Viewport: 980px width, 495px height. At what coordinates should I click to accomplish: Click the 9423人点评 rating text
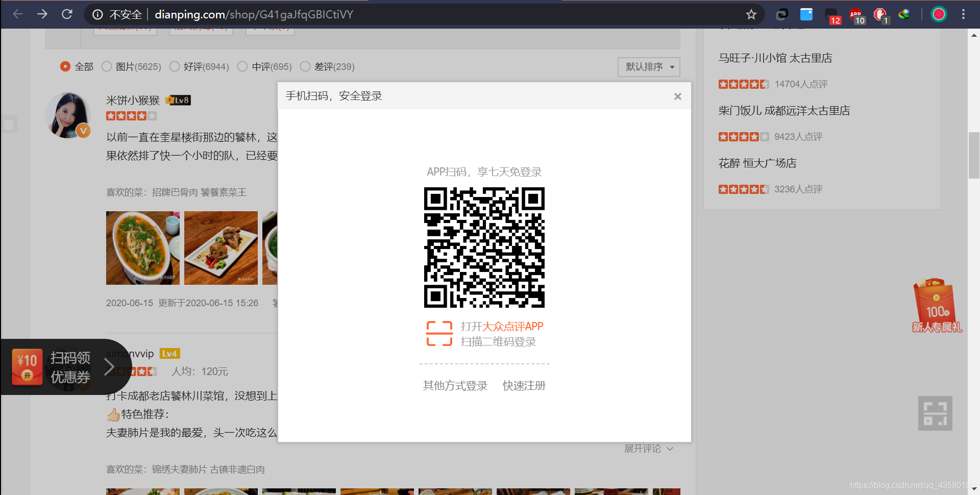[798, 137]
